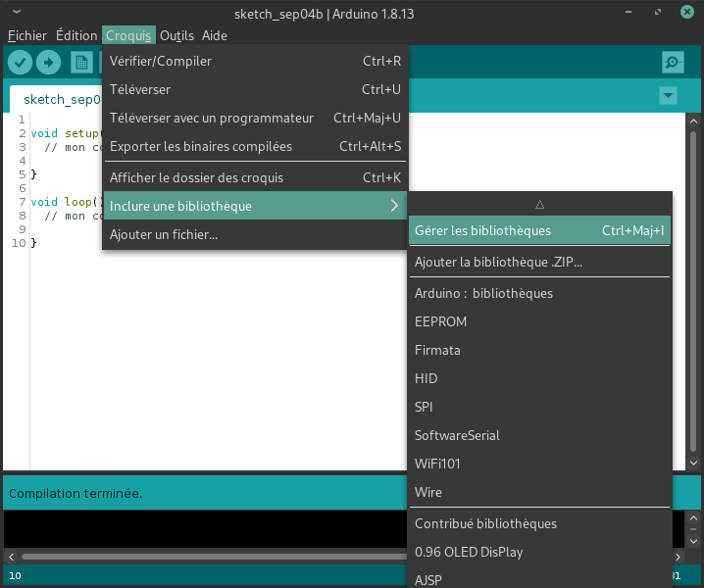Screen dimensions: 704x588
Task: Click the scroll-up triangle in library submenu
Action: point(539,205)
